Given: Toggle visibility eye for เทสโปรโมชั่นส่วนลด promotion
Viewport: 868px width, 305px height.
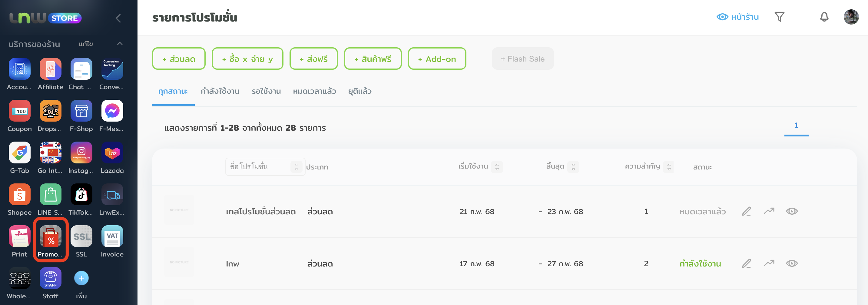Looking at the screenshot, I should (791, 212).
